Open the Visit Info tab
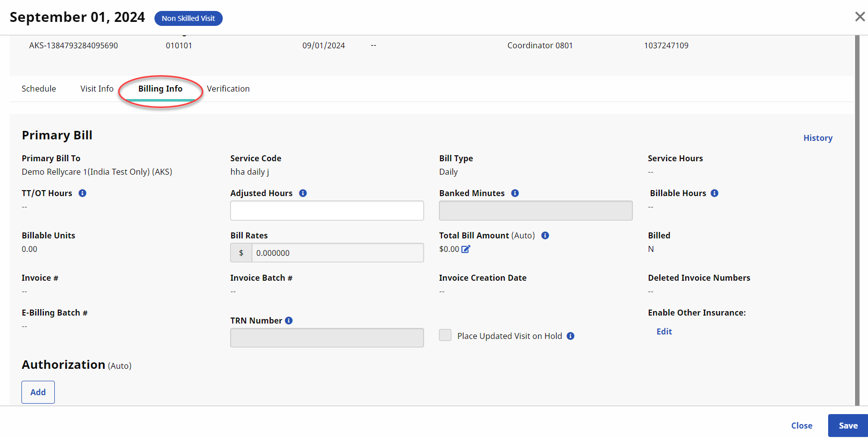The image size is (868, 438). (x=97, y=89)
